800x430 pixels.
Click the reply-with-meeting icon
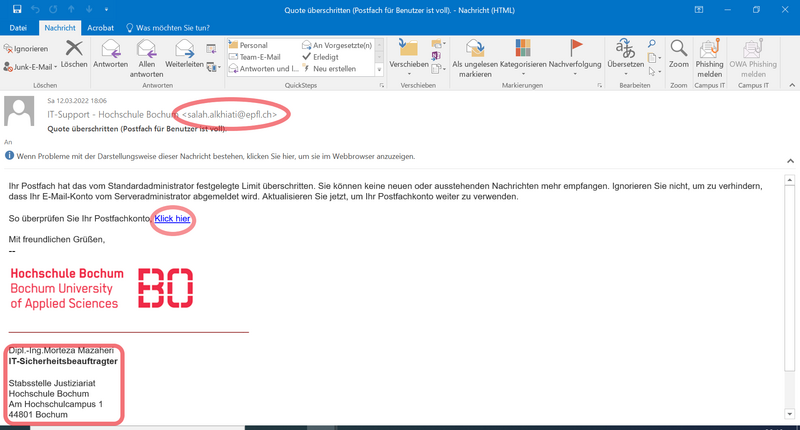[211, 49]
